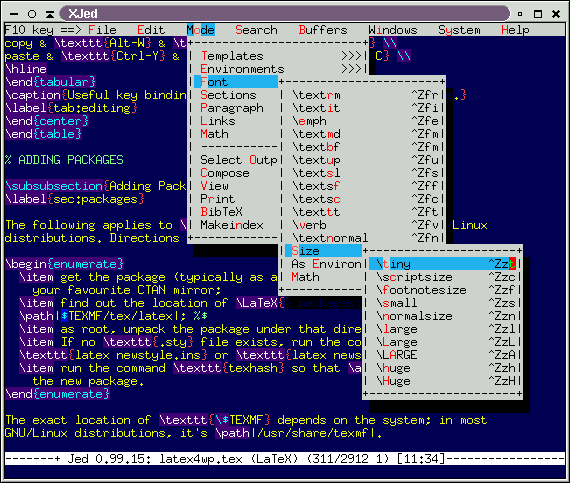Click the \label{sec:packages} line

(75, 199)
